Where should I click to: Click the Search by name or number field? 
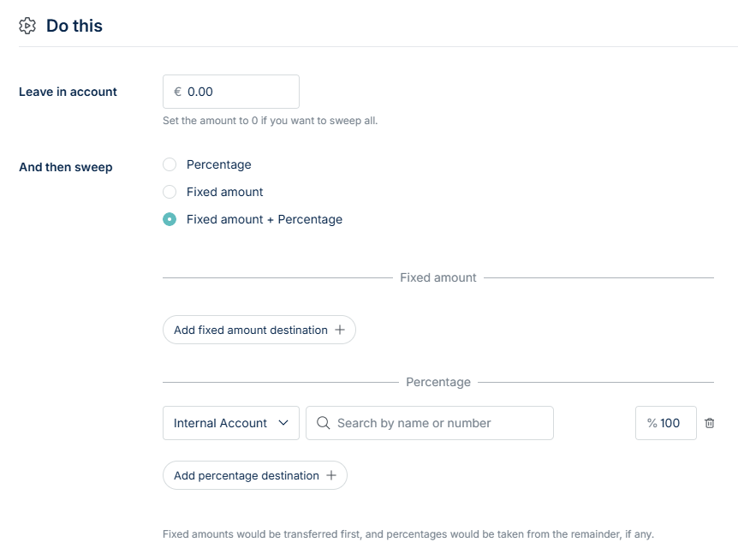pyautogui.click(x=437, y=423)
